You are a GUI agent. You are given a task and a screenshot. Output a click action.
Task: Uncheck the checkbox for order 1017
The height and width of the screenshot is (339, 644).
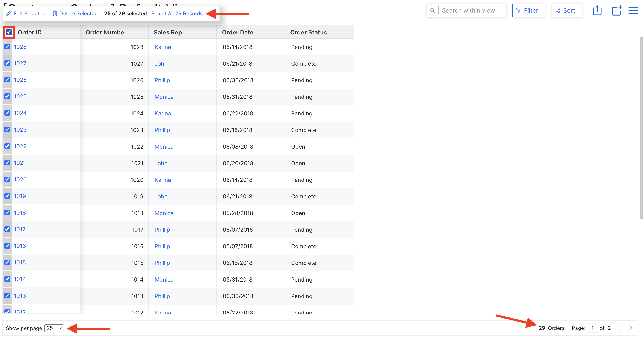(7, 229)
